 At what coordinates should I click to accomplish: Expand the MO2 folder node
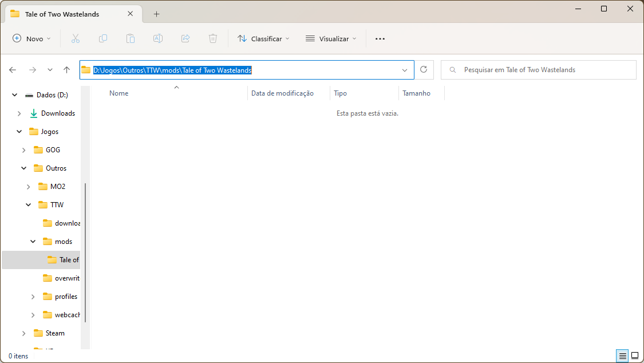coord(29,187)
